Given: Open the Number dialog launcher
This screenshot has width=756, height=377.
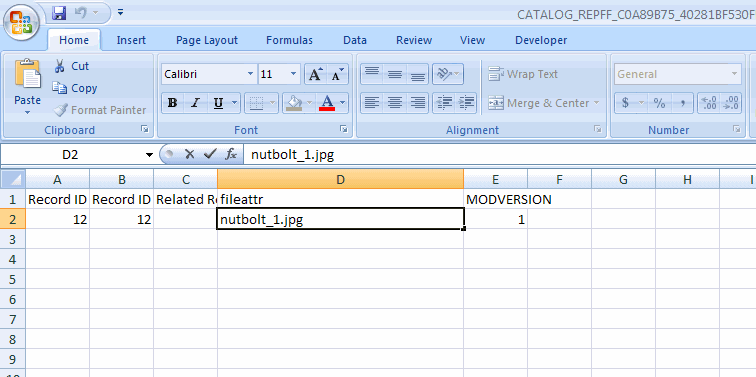Looking at the screenshot, I should click(x=736, y=129).
